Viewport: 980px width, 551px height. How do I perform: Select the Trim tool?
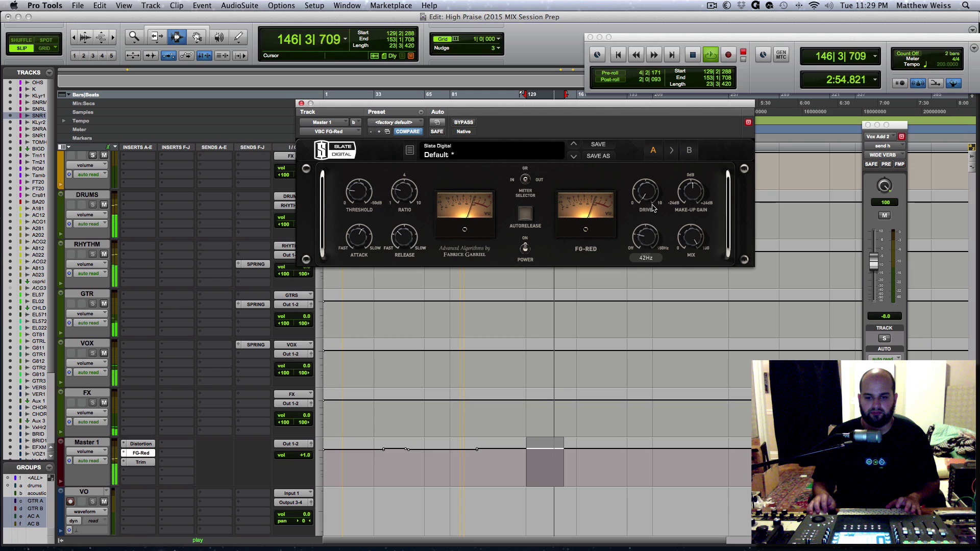click(156, 37)
